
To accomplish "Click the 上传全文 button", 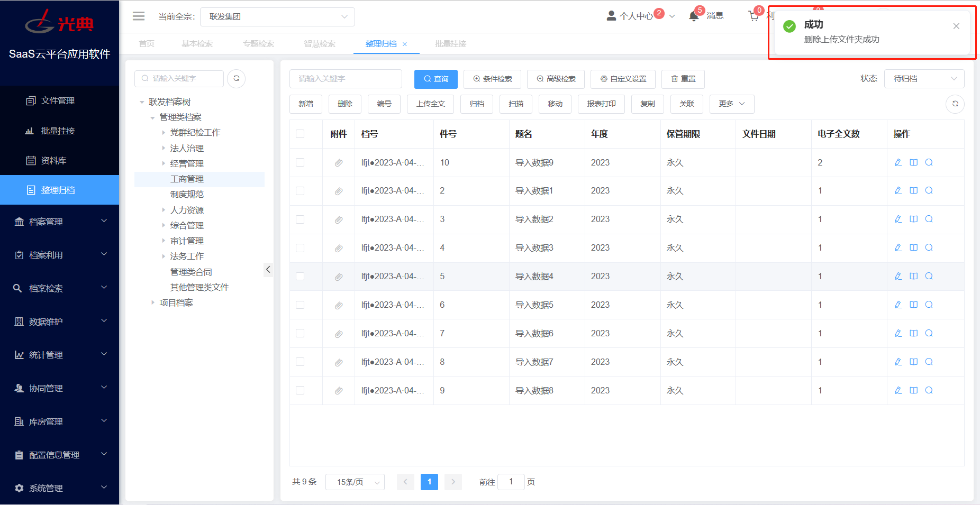I will click(x=431, y=104).
